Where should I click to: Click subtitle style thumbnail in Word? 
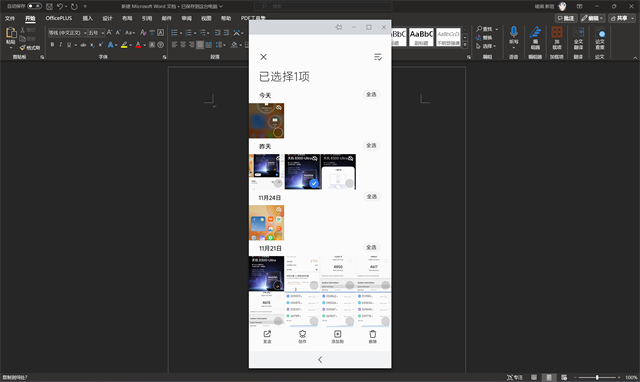[x=421, y=37]
